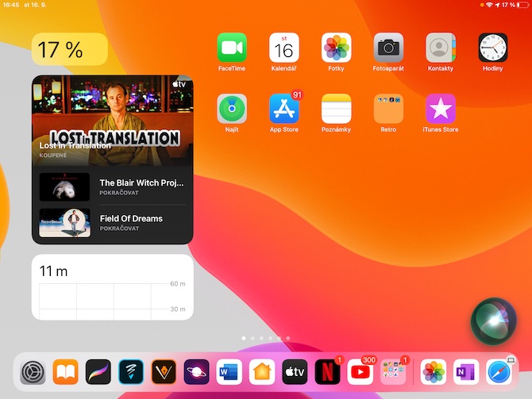
Task: Launch Vectornator from the dock
Action: coord(164,372)
